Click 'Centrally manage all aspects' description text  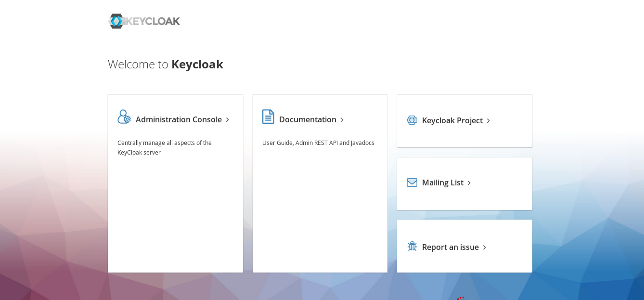[165, 147]
